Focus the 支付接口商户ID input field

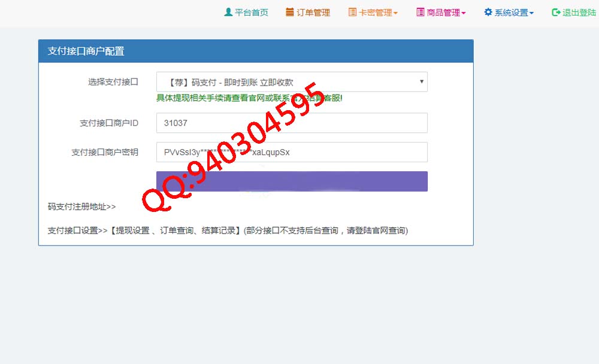tap(292, 123)
